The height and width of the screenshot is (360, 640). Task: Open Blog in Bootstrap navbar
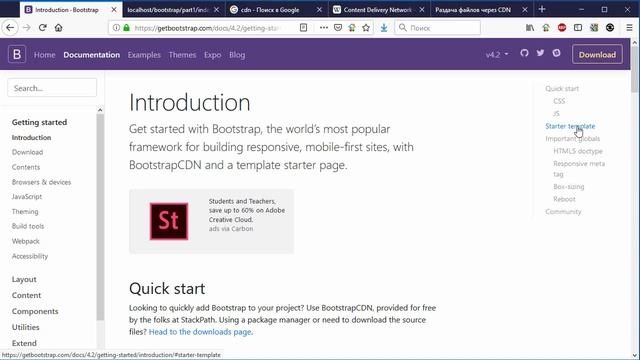click(237, 55)
